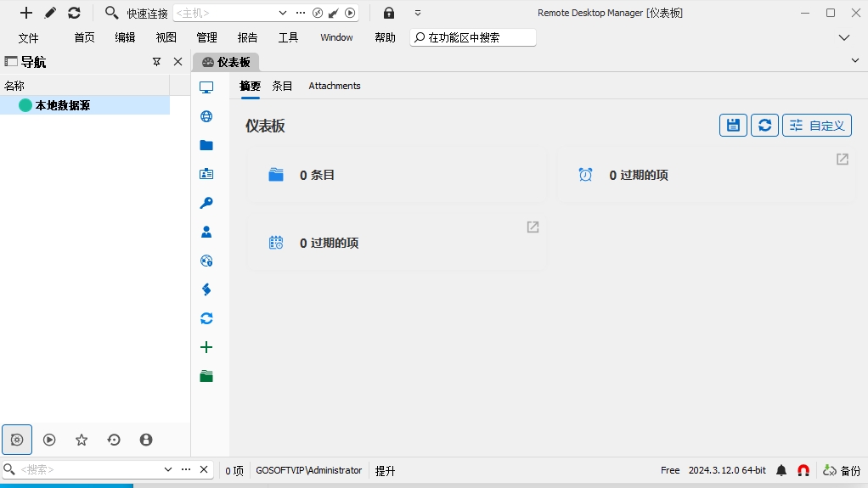868x488 pixels.
Task: Open the lightning macro scripts icon
Action: tap(206, 289)
